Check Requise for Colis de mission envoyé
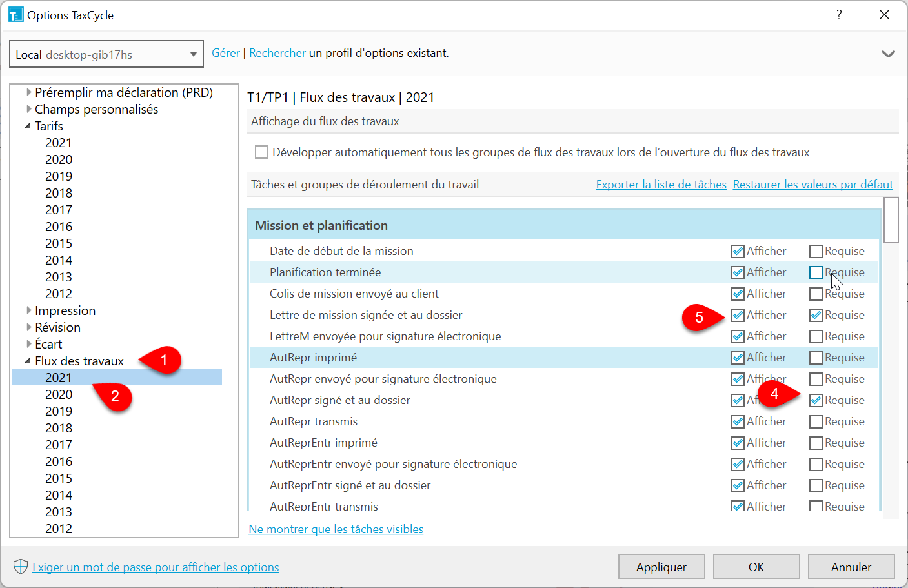Screen dimensions: 908x588 (x=816, y=294)
